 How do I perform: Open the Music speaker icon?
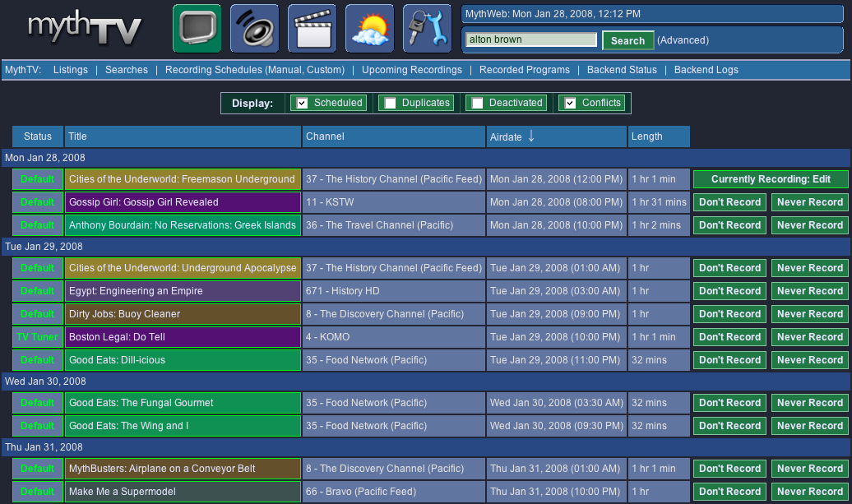[254, 29]
